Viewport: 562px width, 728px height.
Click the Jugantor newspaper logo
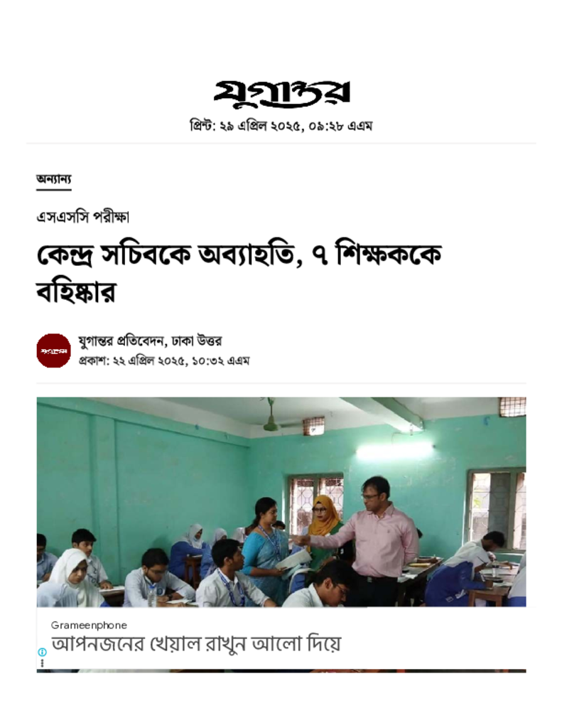(x=281, y=93)
